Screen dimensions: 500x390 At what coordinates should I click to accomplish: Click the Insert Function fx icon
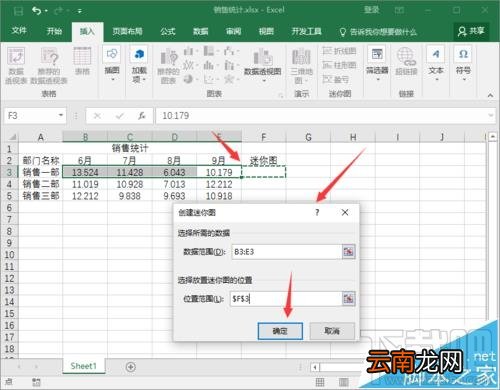[142, 116]
